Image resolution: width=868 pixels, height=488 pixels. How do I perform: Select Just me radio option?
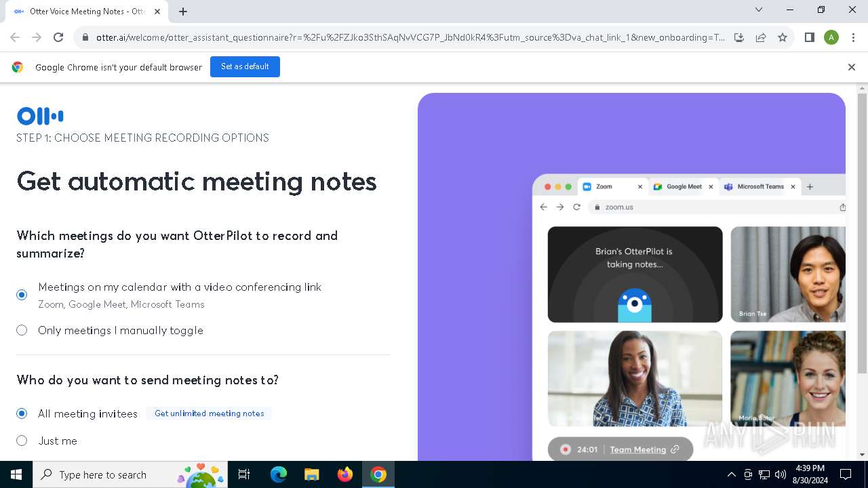[22, 441]
